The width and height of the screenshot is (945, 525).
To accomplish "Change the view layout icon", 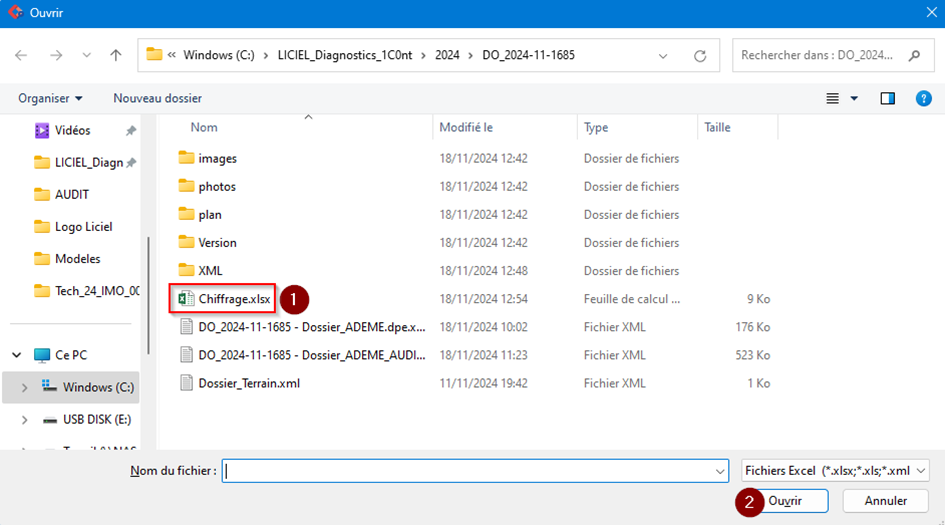I will click(832, 98).
